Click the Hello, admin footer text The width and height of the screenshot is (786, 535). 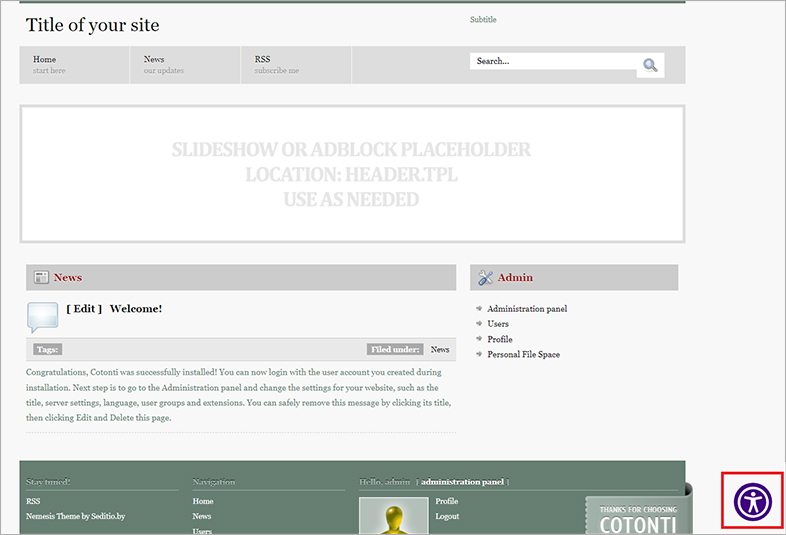point(384,482)
